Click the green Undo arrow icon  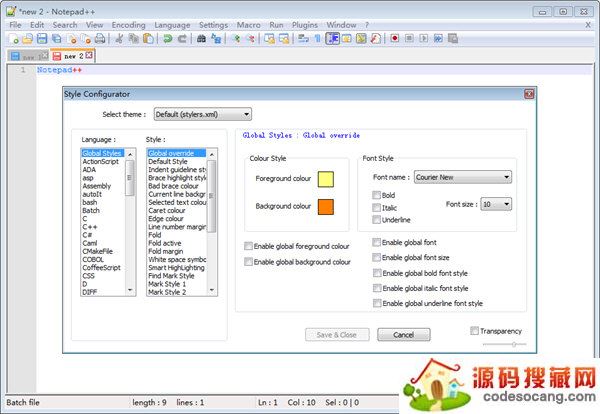coord(168,39)
